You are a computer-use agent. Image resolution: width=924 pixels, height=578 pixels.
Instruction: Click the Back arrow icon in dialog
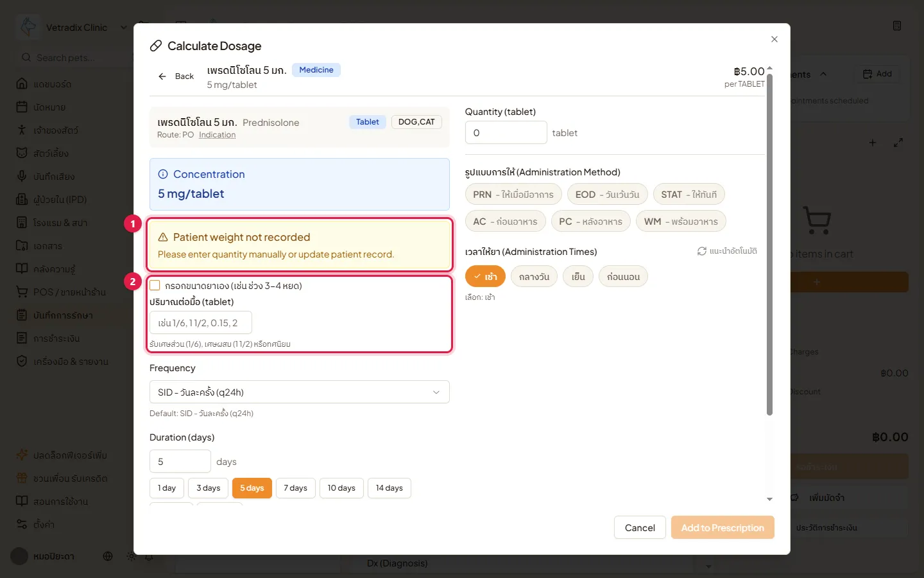[x=162, y=76]
